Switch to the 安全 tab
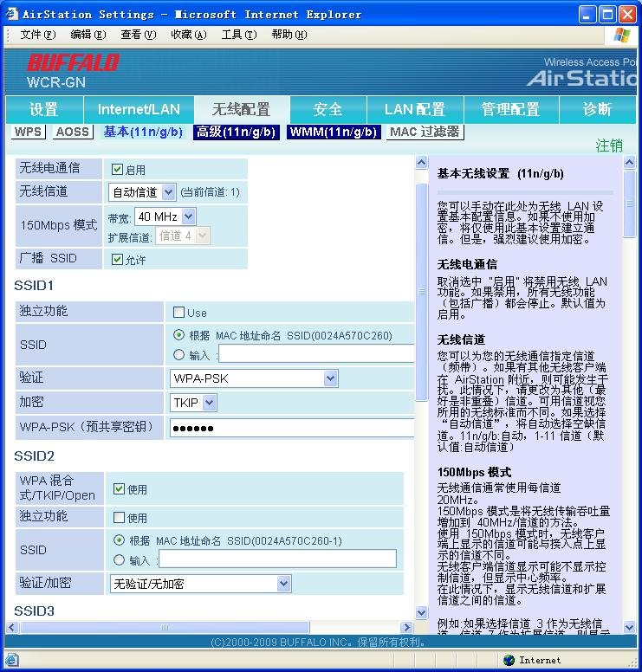This screenshot has height=672, width=642. point(327,110)
